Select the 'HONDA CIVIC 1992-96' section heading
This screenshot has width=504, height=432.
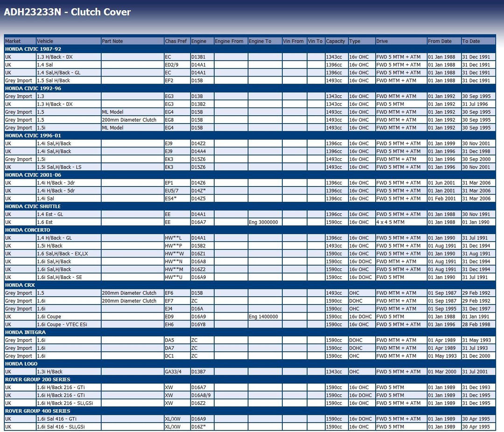pos(33,88)
